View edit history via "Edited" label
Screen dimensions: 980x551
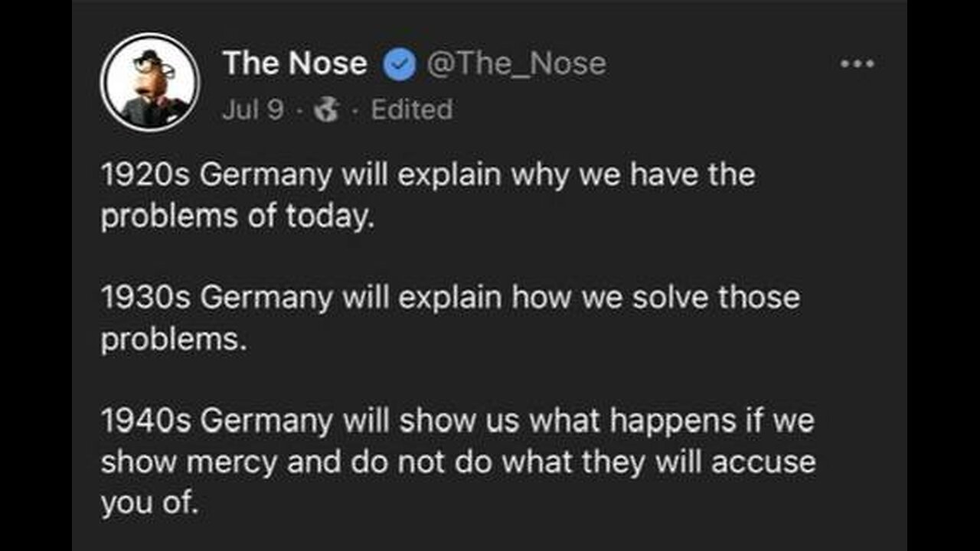[411, 110]
